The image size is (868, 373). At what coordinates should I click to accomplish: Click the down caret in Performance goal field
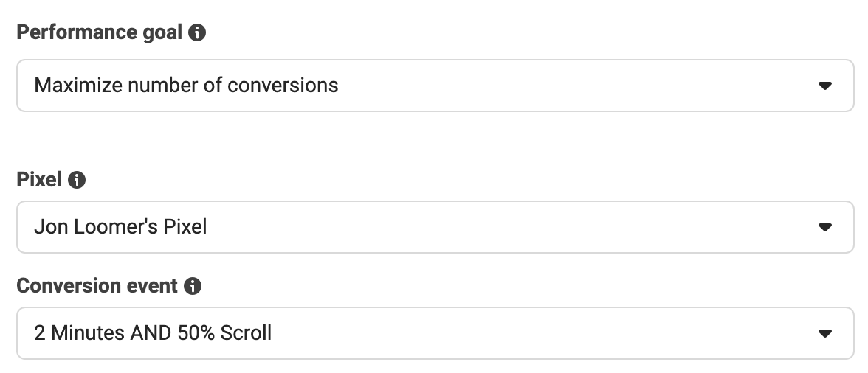pyautogui.click(x=825, y=86)
